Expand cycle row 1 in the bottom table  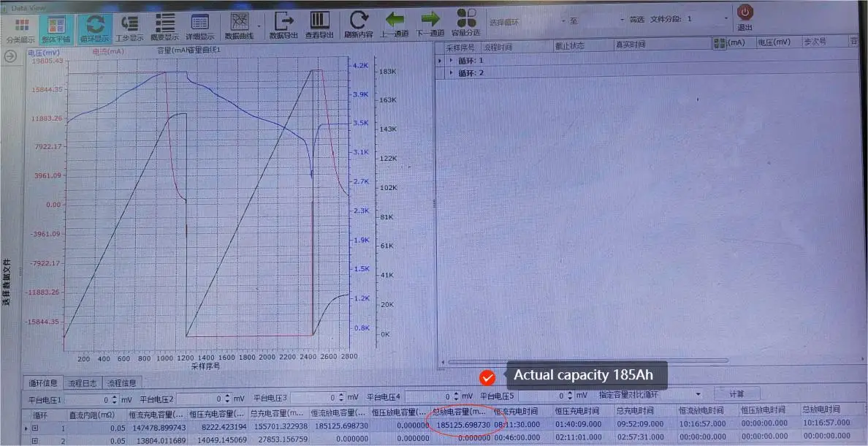point(35,428)
